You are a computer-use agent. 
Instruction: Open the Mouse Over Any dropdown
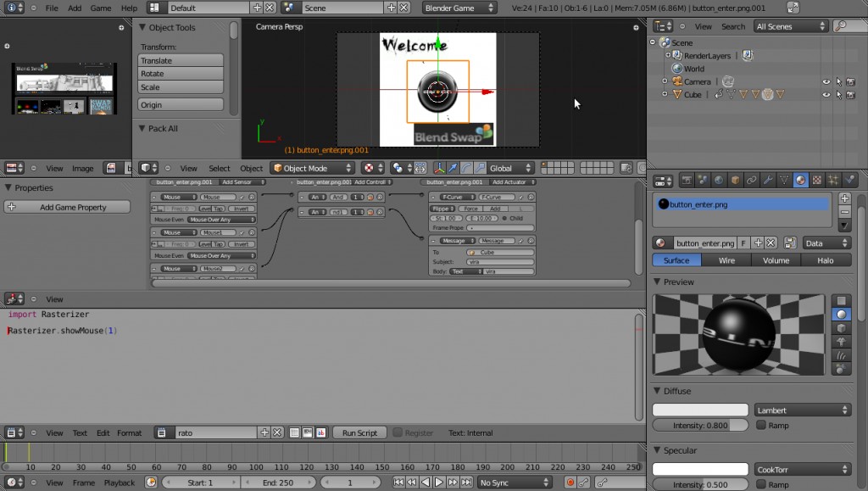(x=221, y=220)
